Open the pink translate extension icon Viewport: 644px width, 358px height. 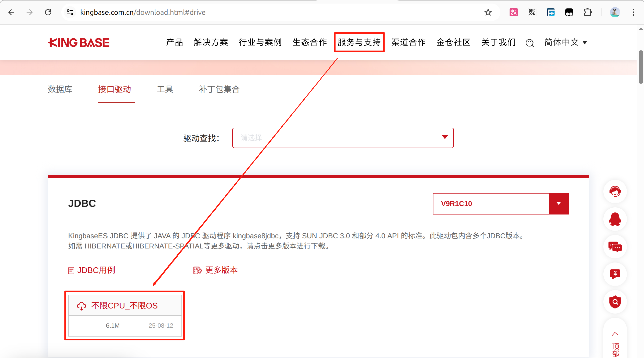click(x=513, y=12)
